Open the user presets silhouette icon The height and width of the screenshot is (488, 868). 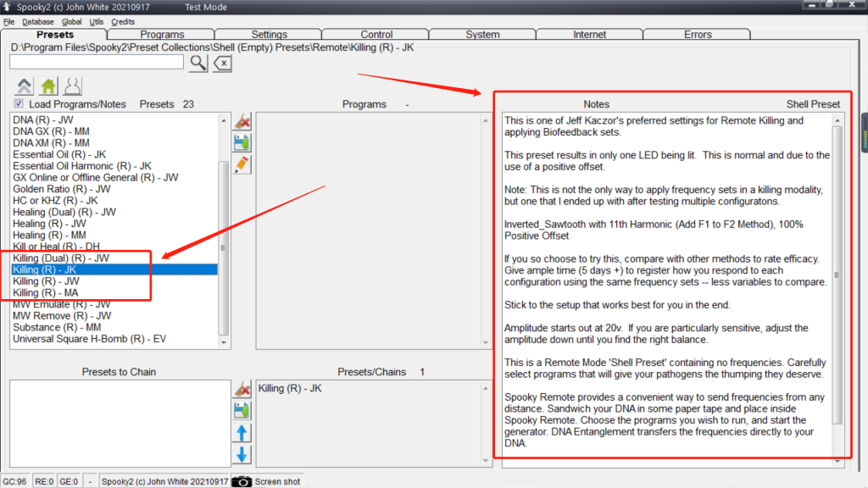(74, 86)
